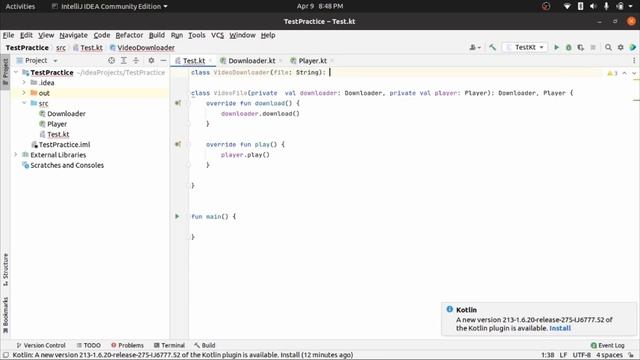The height and width of the screenshot is (360, 640).
Task: Hide the Project tool window
Action: coord(163,60)
